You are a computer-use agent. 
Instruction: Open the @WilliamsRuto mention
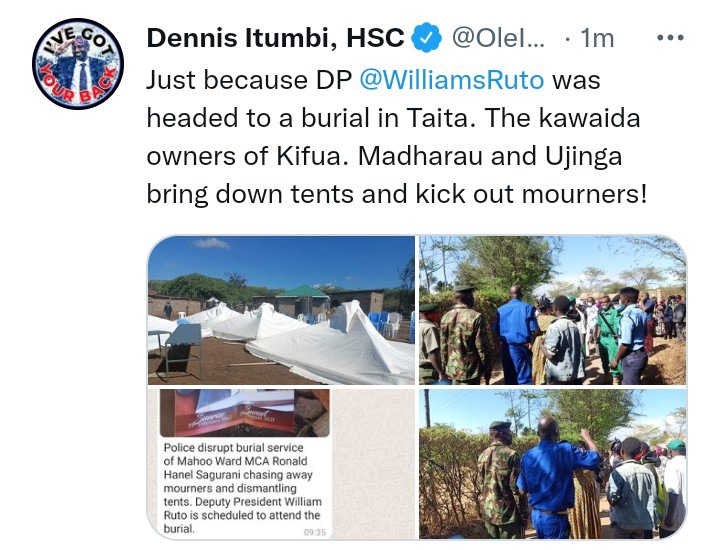[451, 80]
